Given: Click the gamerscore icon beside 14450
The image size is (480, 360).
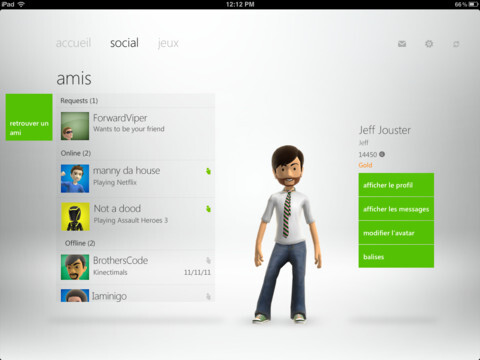Looking at the screenshot, I should click(x=382, y=154).
